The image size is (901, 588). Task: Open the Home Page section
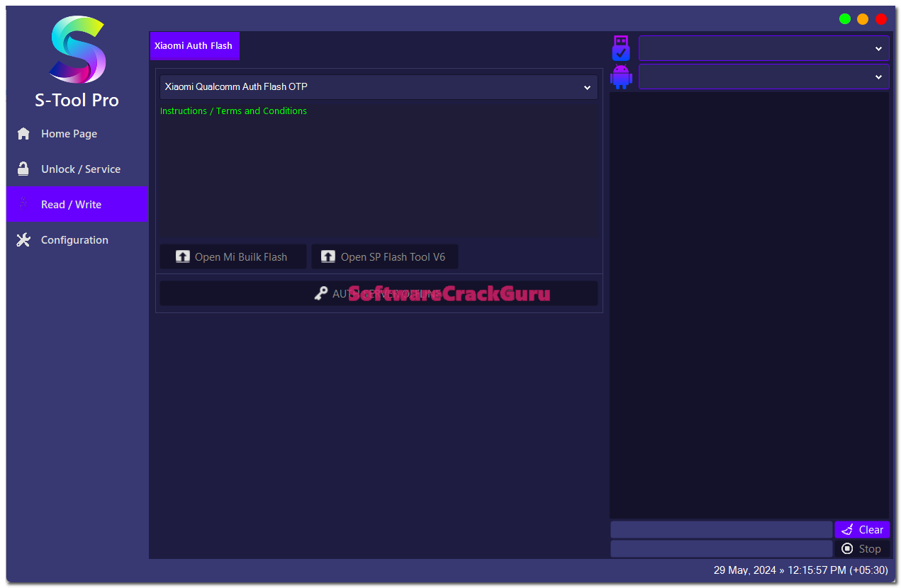click(77, 134)
